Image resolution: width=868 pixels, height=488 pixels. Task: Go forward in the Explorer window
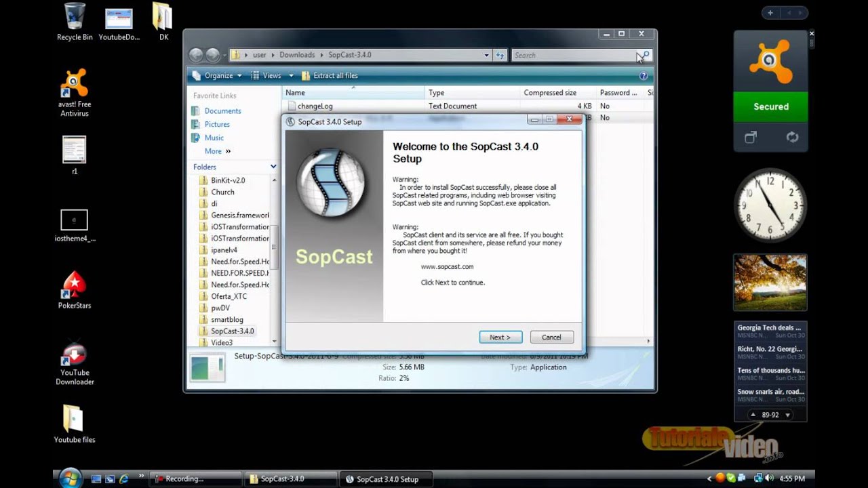pos(212,55)
